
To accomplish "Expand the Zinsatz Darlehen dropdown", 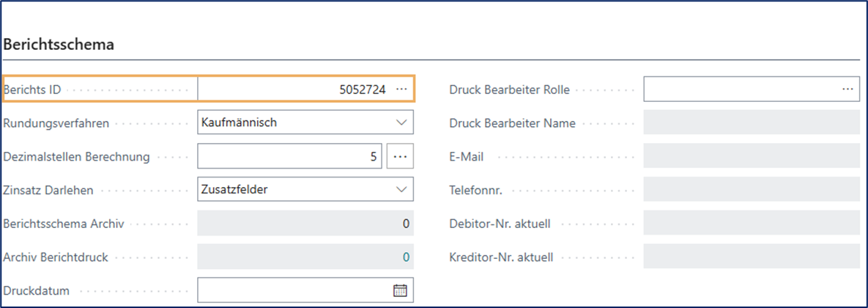I will (401, 190).
